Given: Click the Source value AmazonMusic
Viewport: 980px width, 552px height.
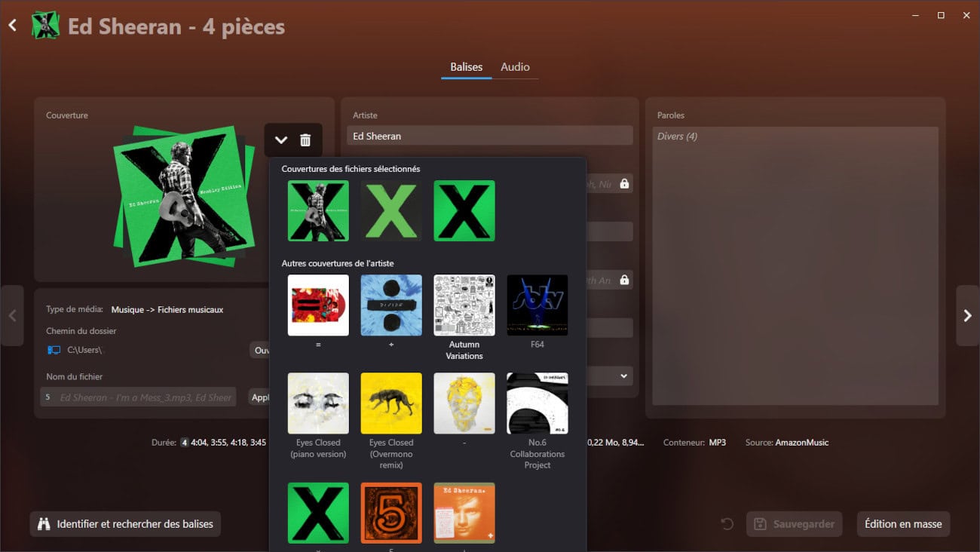Looking at the screenshot, I should (802, 443).
